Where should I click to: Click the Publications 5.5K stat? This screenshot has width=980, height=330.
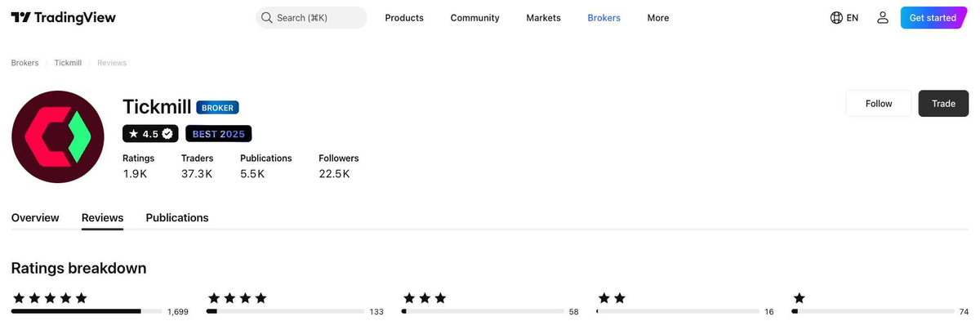pos(265,167)
